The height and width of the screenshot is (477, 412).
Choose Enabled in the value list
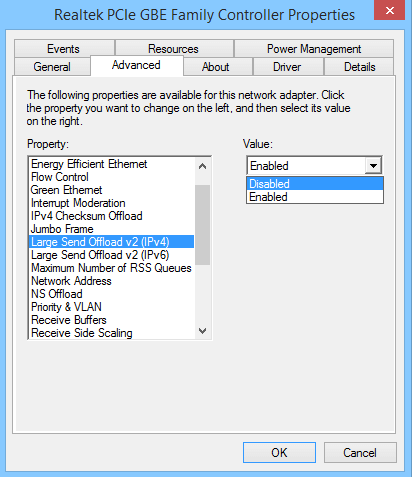coord(315,197)
